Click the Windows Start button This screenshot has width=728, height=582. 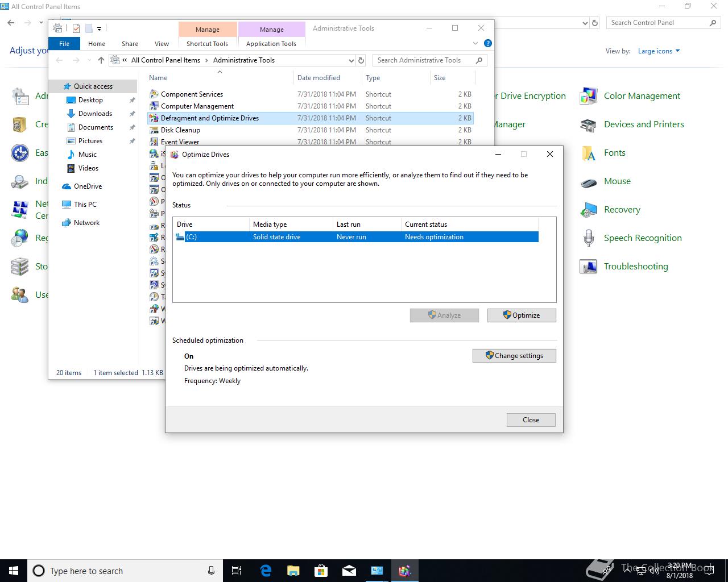click(14, 571)
